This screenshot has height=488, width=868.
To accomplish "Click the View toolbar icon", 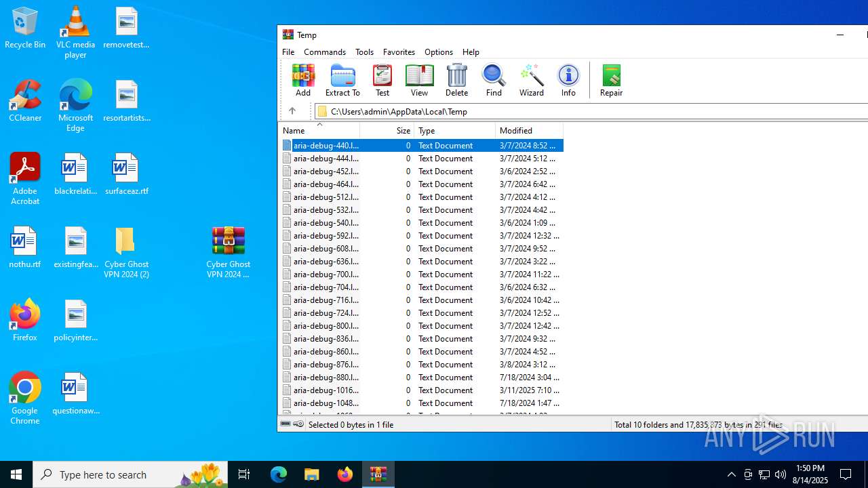I will pyautogui.click(x=419, y=81).
